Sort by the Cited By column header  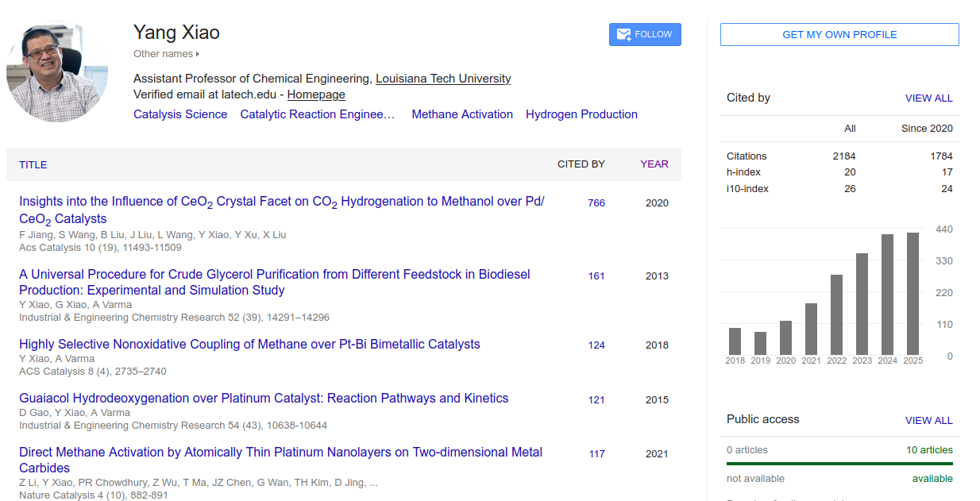pos(581,164)
